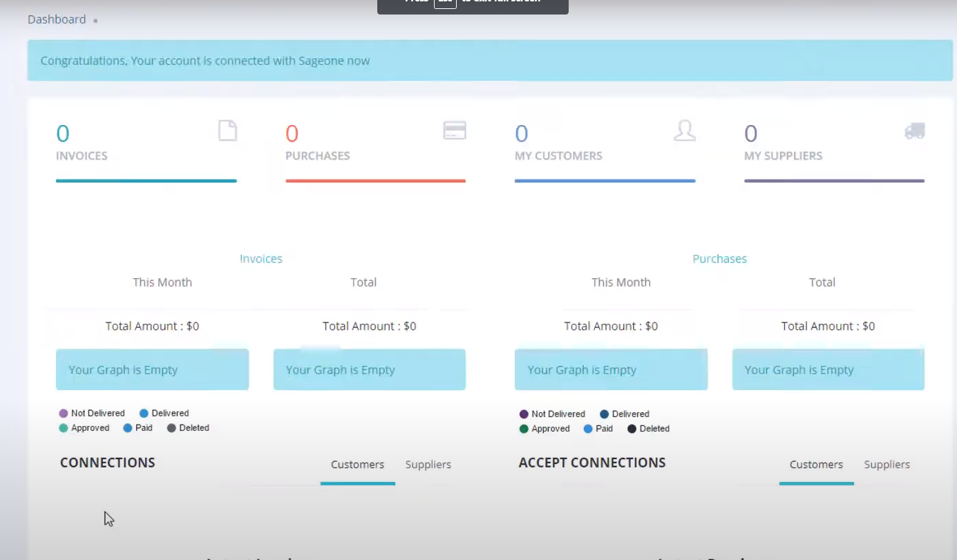The height and width of the screenshot is (560, 957).
Task: Toggle Deleted legend in Invoices chart
Action: click(188, 428)
